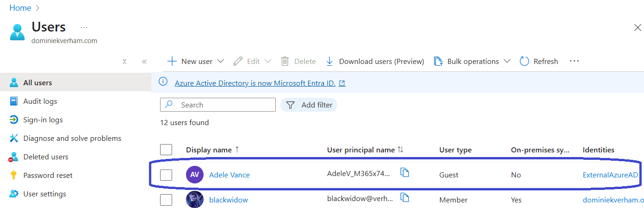Viewport: 644px width, 208px height.
Task: Click the blackwidow avatar picture
Action: pyautogui.click(x=194, y=200)
